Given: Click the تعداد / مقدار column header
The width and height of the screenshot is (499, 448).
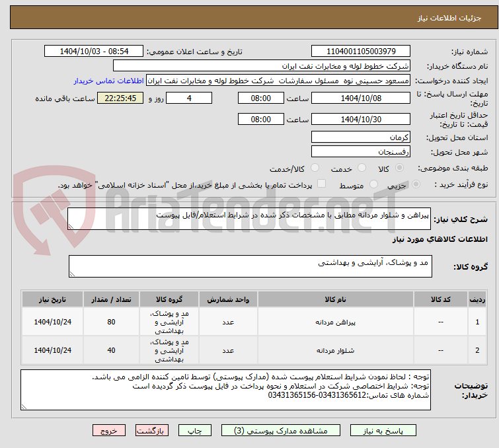Looking at the screenshot, I should [x=111, y=299].
